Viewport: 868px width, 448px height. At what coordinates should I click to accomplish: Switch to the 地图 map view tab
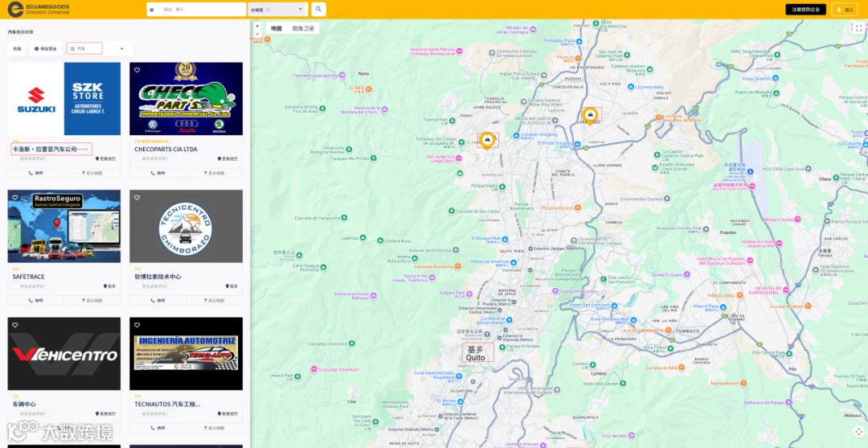coord(276,28)
